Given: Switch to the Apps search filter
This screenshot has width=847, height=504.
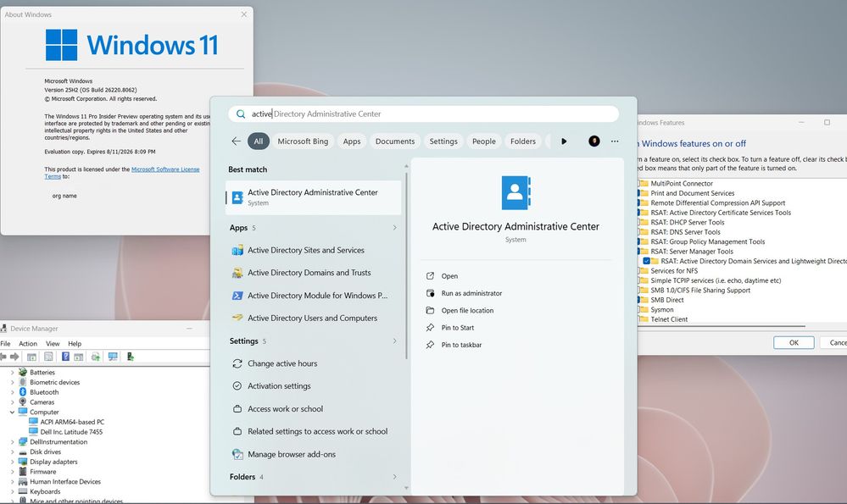Looking at the screenshot, I should [x=352, y=141].
